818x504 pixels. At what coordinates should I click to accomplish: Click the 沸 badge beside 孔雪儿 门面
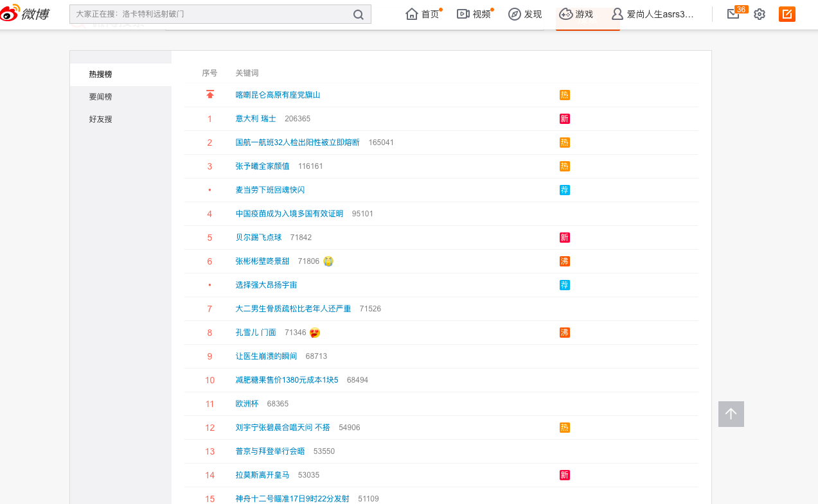(565, 333)
